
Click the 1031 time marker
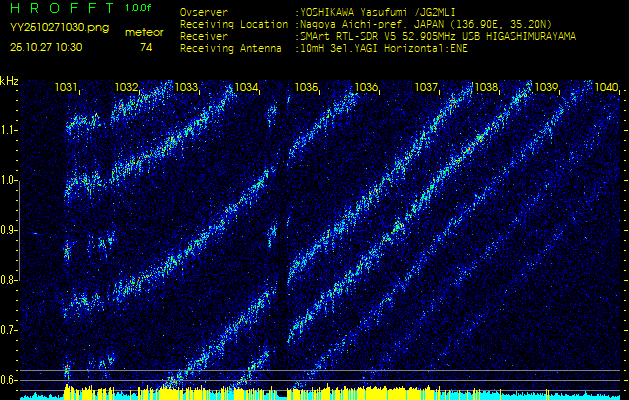[x=65, y=87]
